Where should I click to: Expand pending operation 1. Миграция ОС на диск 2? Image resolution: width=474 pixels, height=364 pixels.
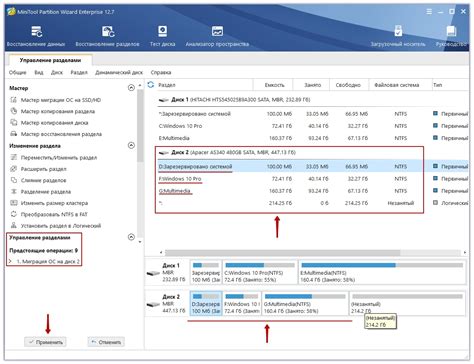pyautogui.click(x=44, y=261)
